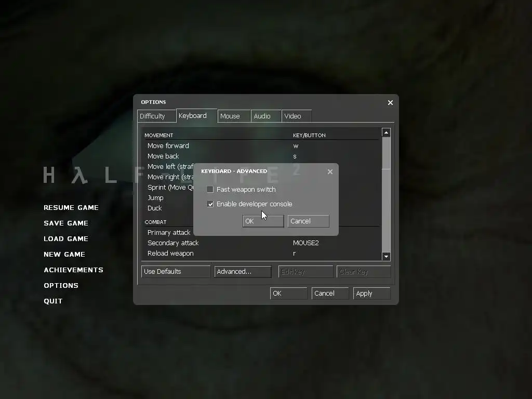Cancel the Options window
Image resolution: width=532 pixels, height=399 pixels.
(x=330, y=294)
